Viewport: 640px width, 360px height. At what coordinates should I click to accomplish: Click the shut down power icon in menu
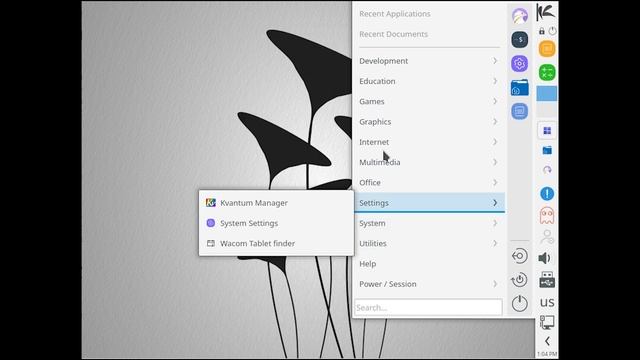(x=520, y=304)
